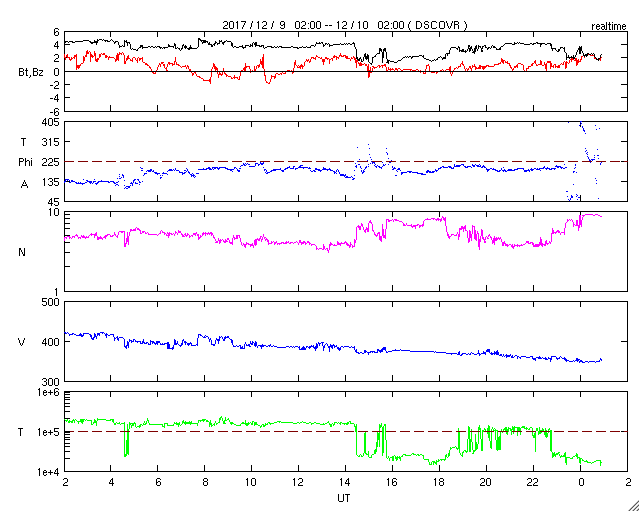Click the '22' hour tick on time axis
The image size is (640, 512).
(x=533, y=482)
